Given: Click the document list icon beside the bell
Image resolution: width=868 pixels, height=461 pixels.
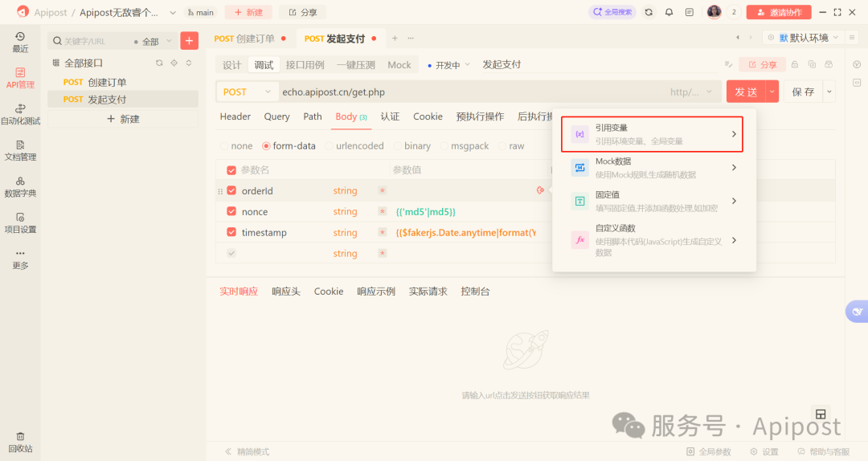Looking at the screenshot, I should pos(690,12).
